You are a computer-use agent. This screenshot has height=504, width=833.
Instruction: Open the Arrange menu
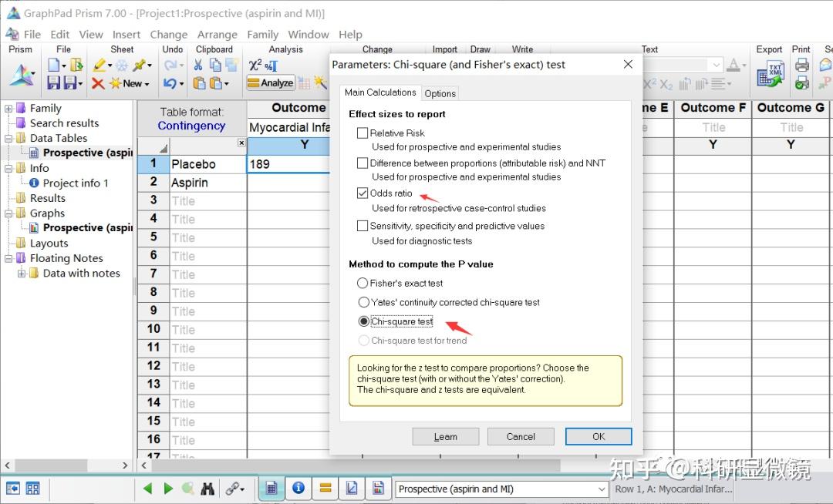(218, 35)
